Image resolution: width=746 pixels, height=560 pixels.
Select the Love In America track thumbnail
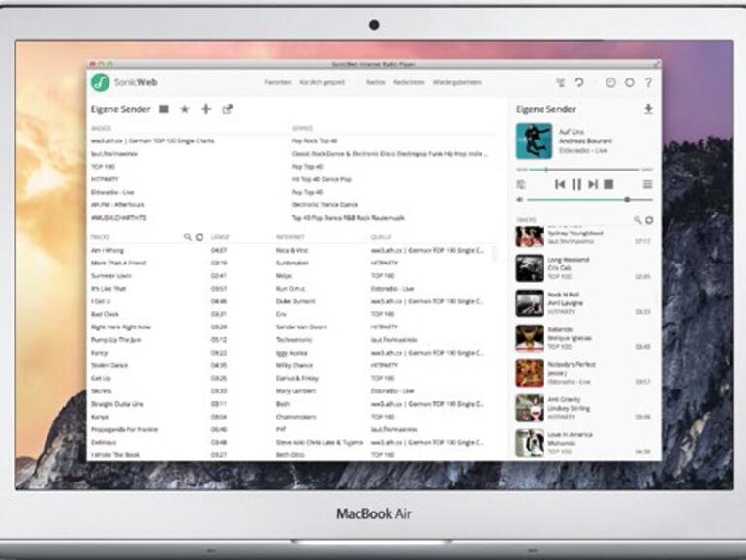click(530, 443)
